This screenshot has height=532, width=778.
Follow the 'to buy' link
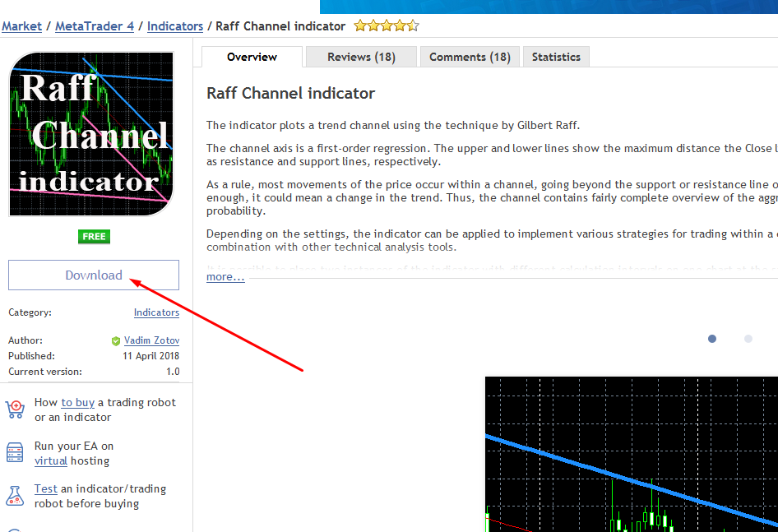coord(78,402)
